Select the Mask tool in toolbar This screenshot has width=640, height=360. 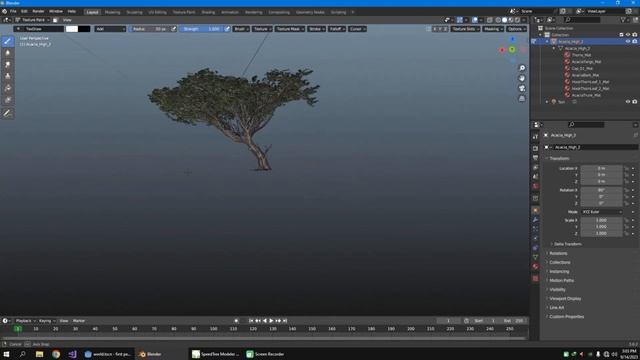pyautogui.click(x=7, y=100)
